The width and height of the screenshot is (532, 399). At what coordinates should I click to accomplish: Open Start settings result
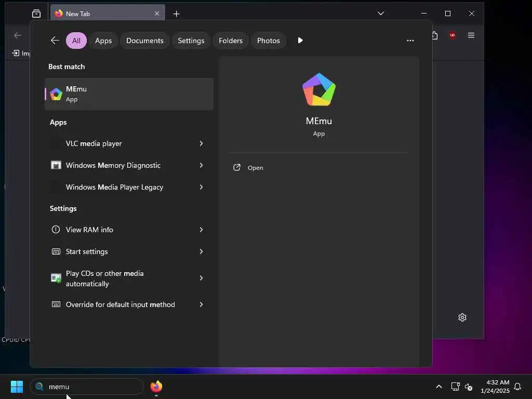click(x=129, y=251)
